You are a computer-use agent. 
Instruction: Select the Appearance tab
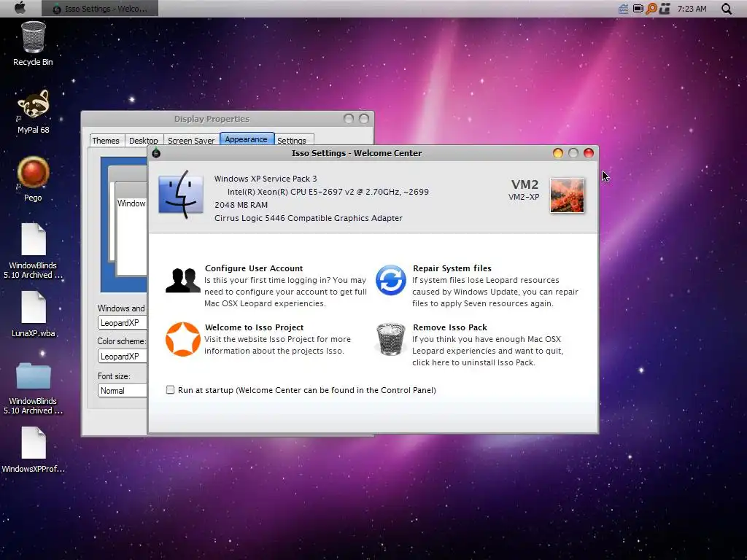pos(247,139)
